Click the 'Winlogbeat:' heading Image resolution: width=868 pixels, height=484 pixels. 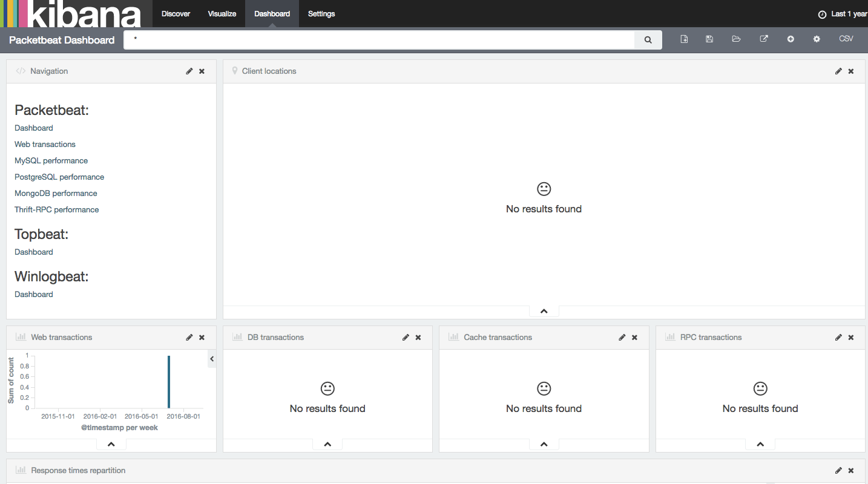tap(51, 276)
